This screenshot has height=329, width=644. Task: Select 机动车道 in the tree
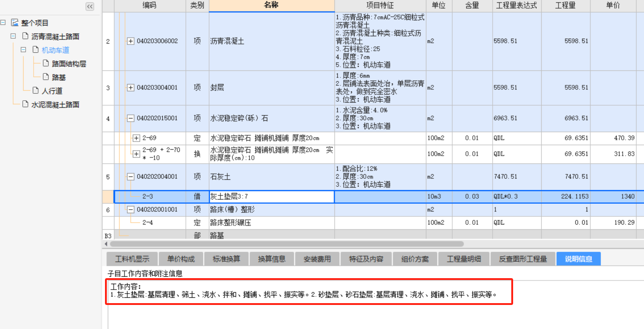[55, 50]
